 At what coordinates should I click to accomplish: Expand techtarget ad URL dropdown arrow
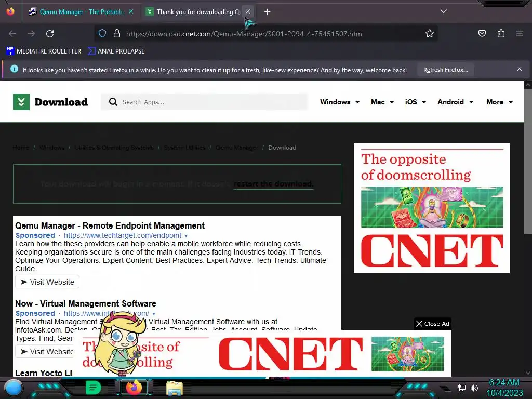coord(186,236)
